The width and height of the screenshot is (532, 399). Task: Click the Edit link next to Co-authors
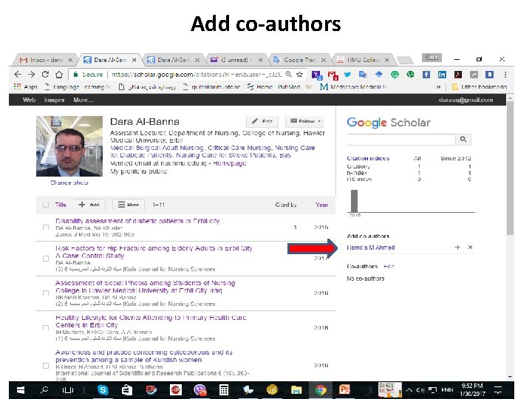point(389,266)
